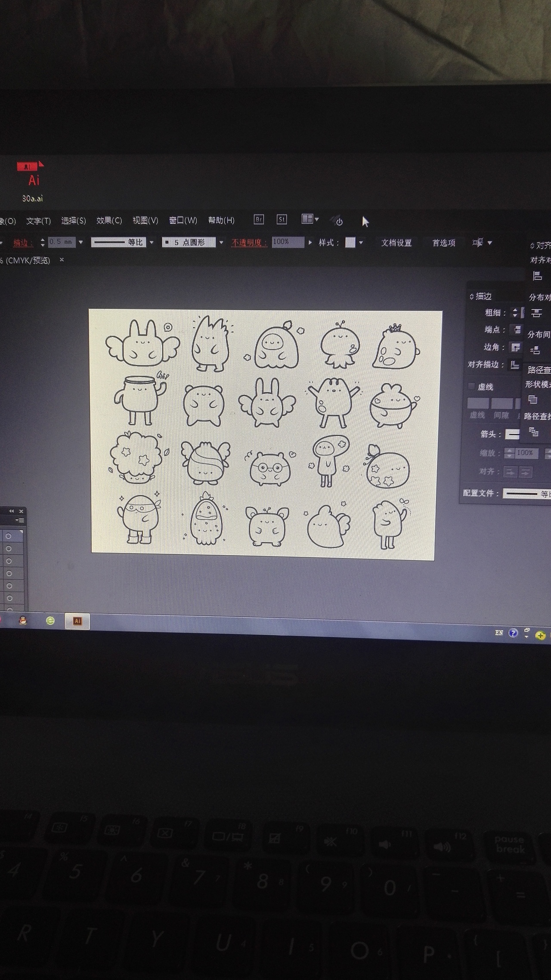
Task: Click the St stock icon
Action: (x=282, y=219)
